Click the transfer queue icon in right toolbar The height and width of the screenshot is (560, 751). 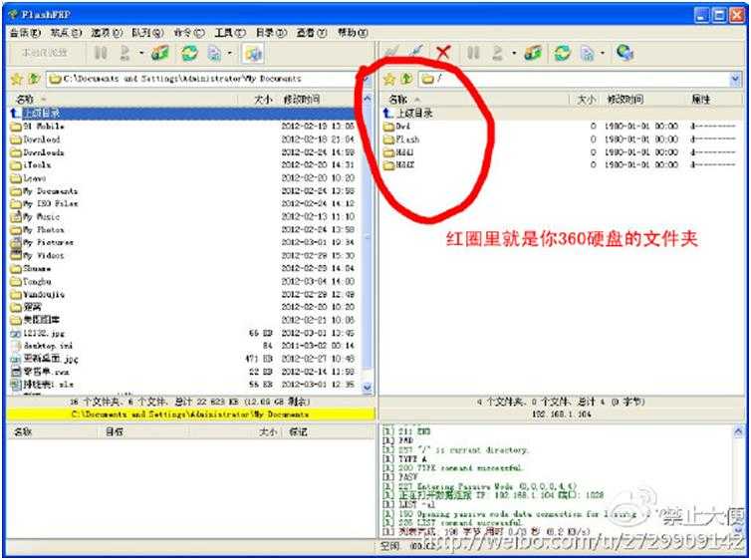(498, 53)
